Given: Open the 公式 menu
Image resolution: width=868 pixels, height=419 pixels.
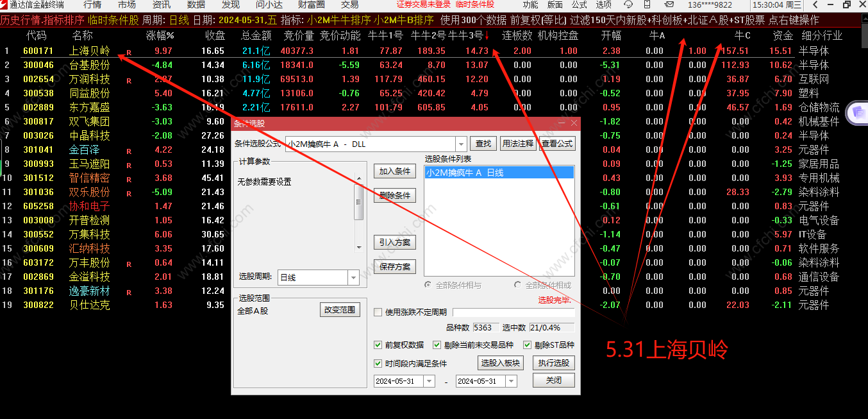Looking at the screenshot, I should 580,4.
